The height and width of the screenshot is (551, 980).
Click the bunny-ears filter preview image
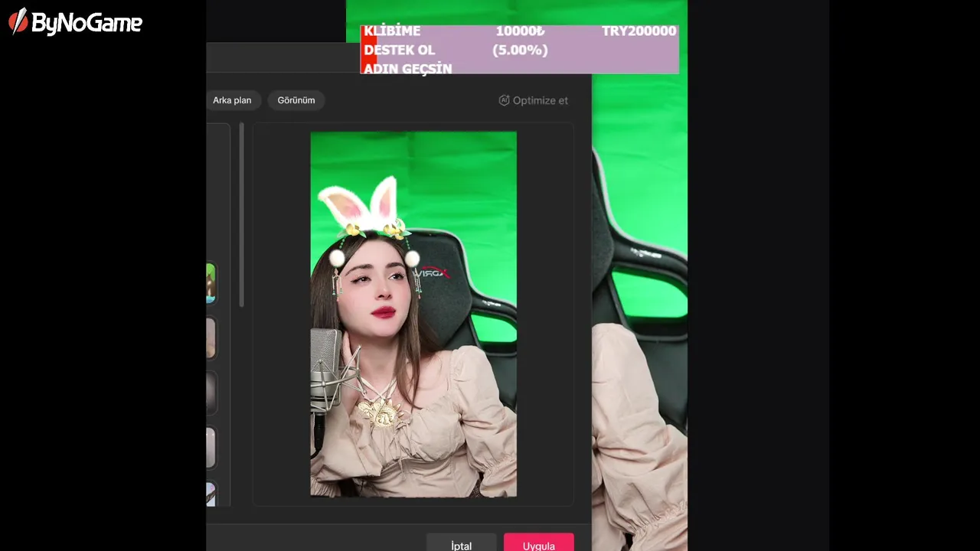[413, 315]
